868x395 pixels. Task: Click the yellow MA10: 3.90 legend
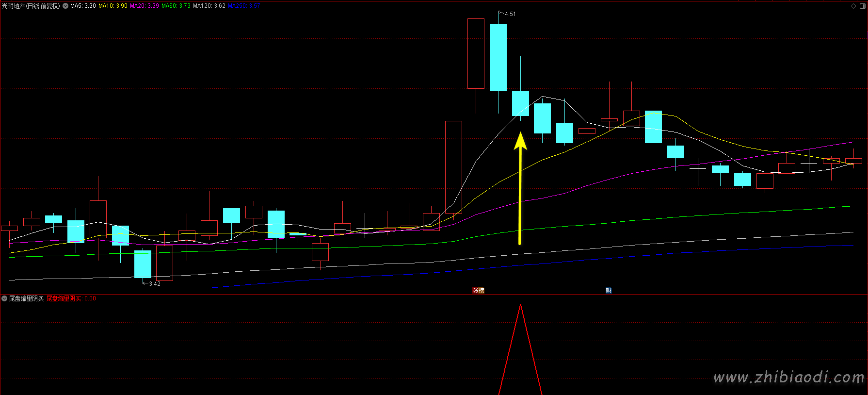[x=113, y=6]
